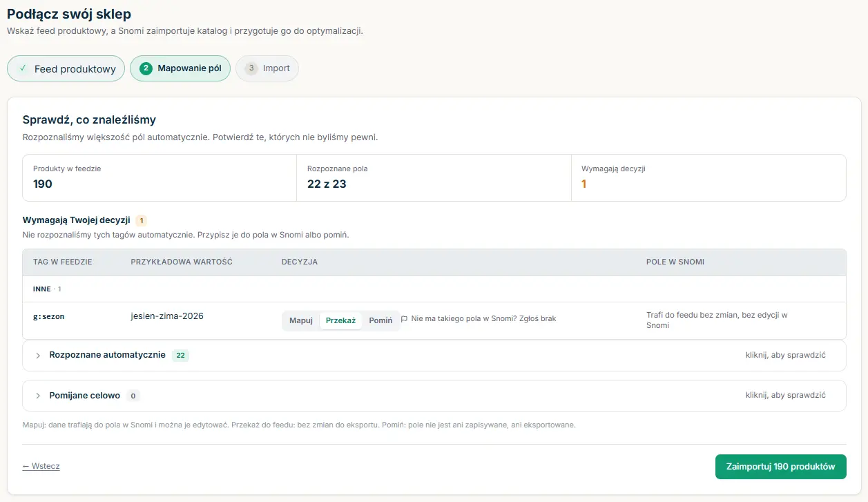Click the POLE W SNOMI column header
This screenshot has width=868, height=502.
coord(675,262)
